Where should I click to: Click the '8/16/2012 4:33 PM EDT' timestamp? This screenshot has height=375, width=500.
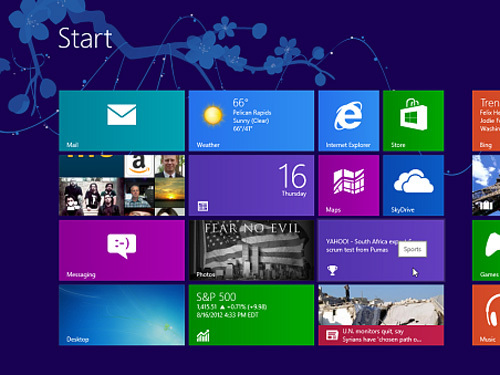click(x=228, y=315)
